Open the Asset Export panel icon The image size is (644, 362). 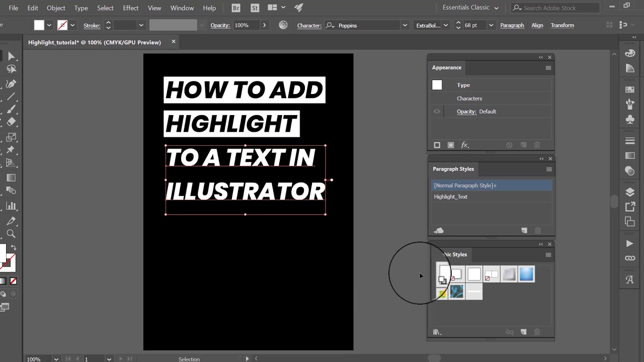coord(630,207)
